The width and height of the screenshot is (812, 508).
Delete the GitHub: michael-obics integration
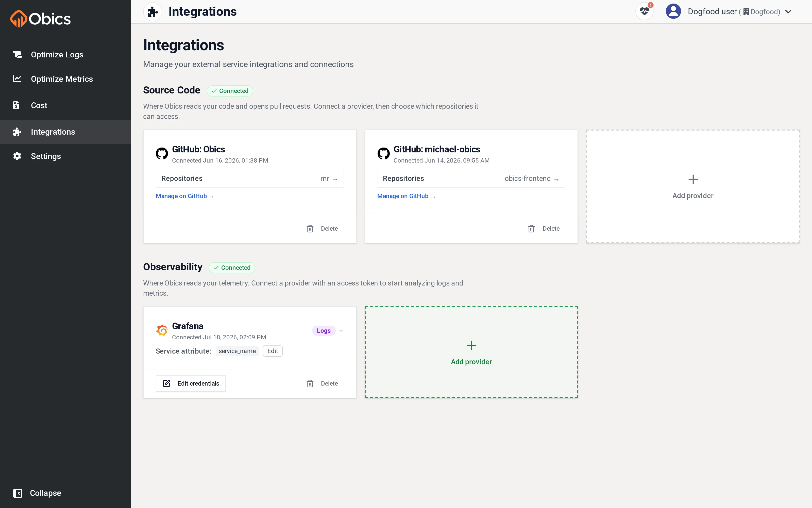(544, 228)
